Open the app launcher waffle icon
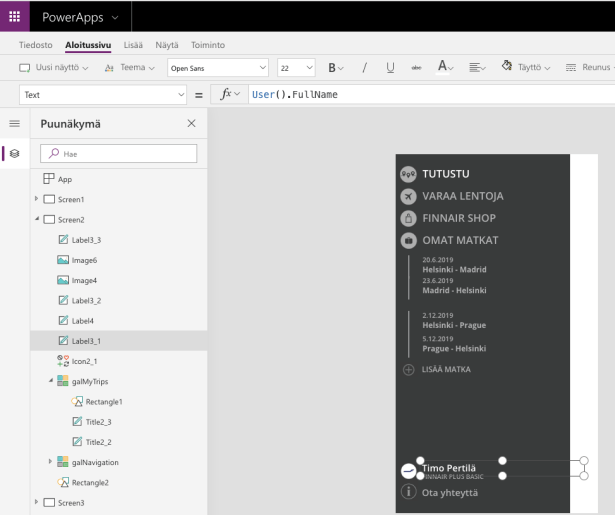Image resolution: width=615 pixels, height=515 pixels. coord(16,15)
